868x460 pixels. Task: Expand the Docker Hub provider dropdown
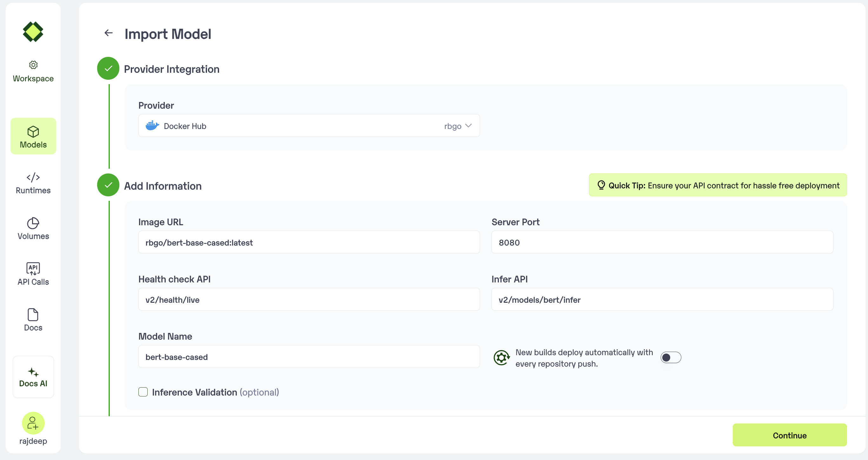(x=309, y=126)
